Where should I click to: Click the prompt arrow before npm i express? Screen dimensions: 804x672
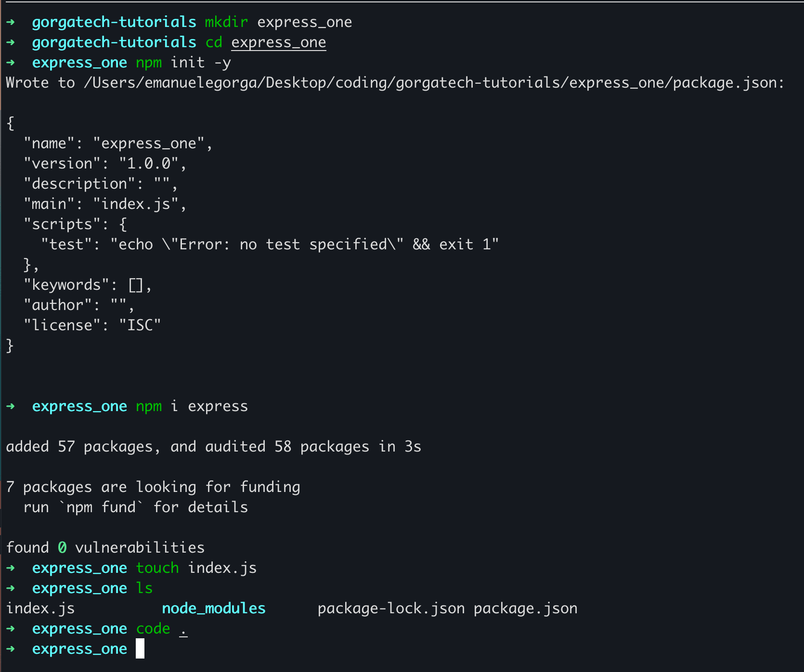pyautogui.click(x=11, y=406)
